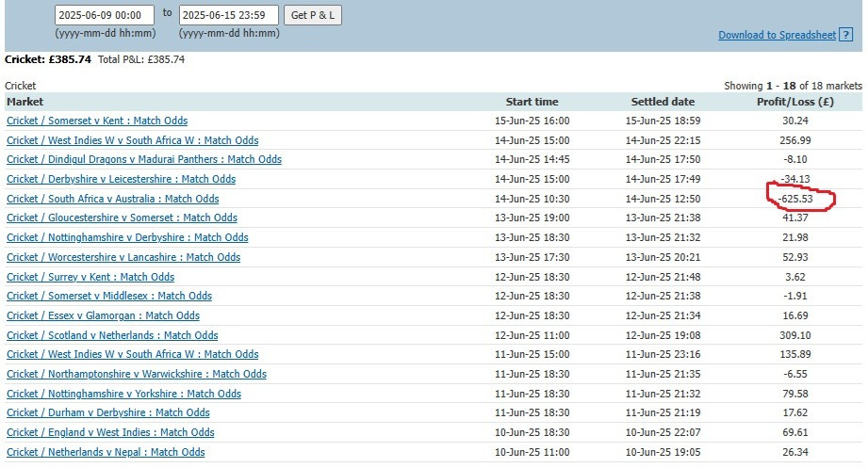Select the 52.93 profit value
This screenshot has height=468, width=868.
795,257
